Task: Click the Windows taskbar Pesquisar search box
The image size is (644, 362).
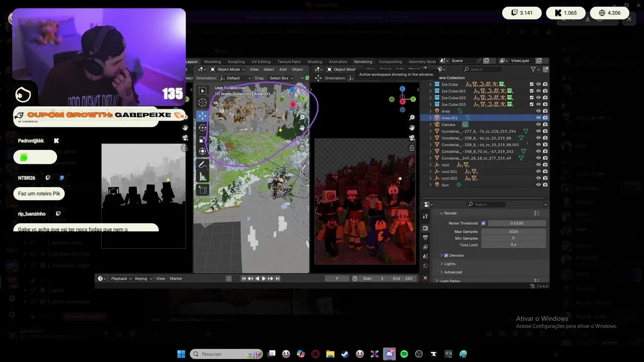Action: (227, 354)
